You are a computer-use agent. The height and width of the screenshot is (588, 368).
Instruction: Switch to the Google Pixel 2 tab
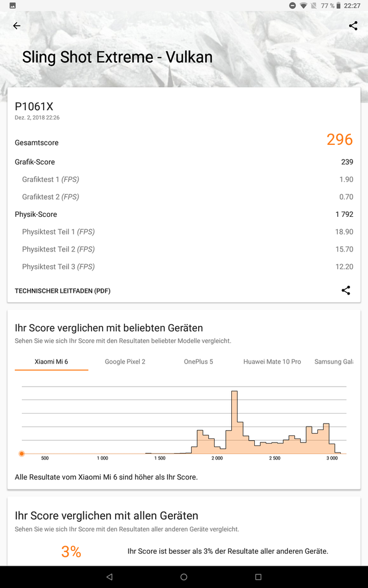click(x=125, y=362)
